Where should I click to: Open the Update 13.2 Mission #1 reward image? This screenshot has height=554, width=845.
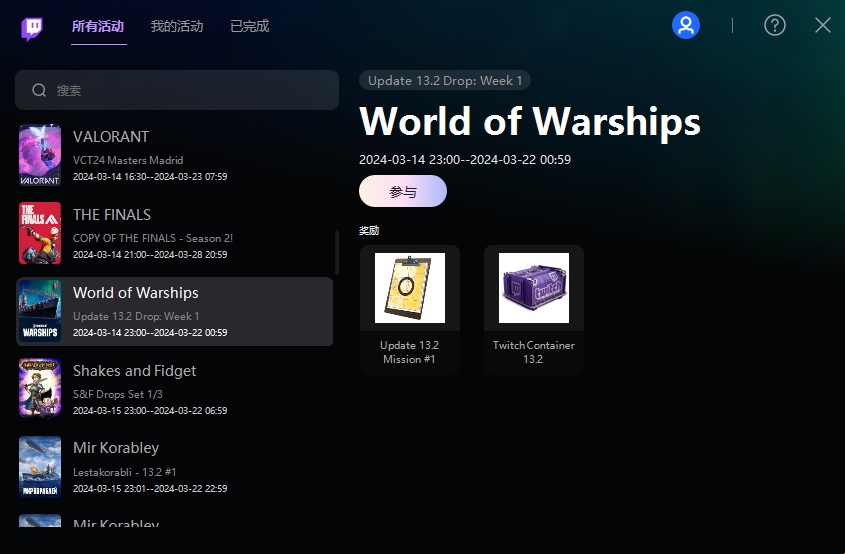coord(410,288)
